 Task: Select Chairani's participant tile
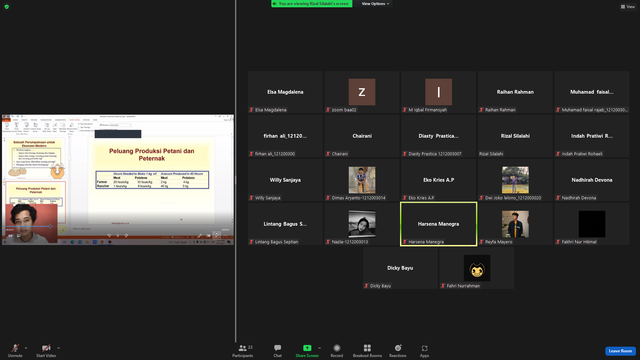pos(362,136)
